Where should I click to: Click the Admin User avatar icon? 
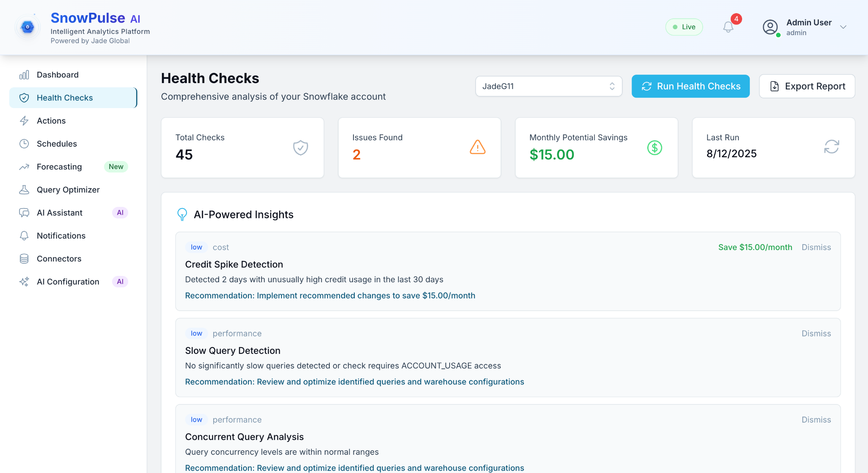coord(770,27)
